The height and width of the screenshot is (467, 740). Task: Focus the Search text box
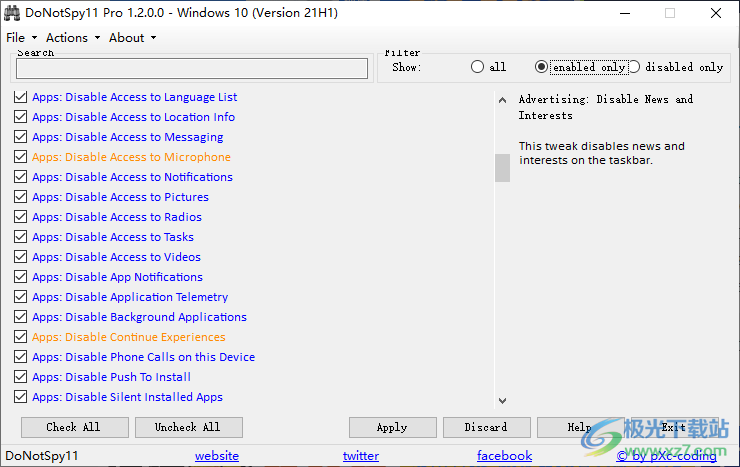coord(192,68)
